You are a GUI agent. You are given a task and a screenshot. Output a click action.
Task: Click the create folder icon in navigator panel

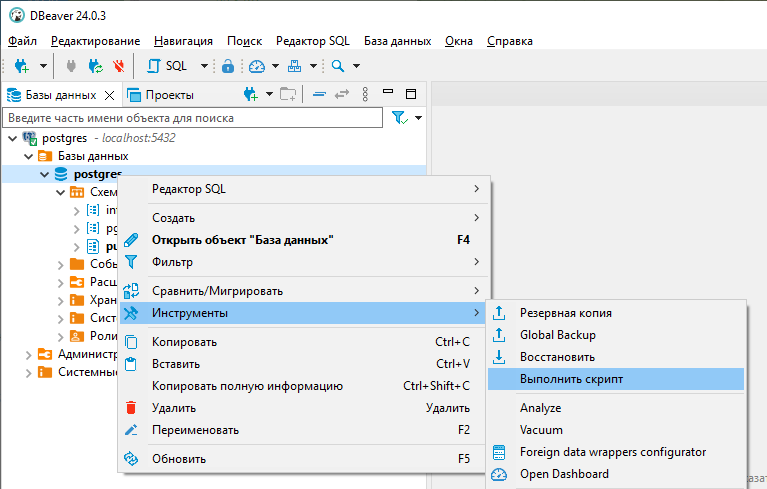(288, 94)
